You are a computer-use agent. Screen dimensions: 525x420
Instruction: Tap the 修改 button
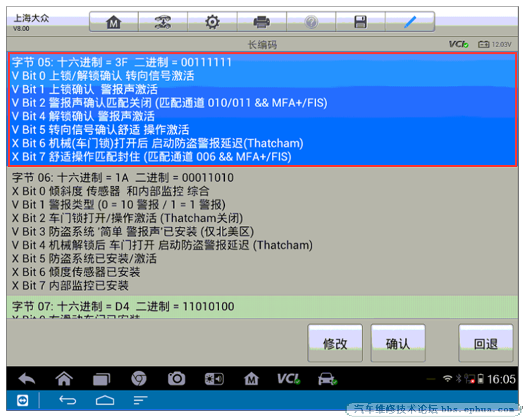point(335,343)
